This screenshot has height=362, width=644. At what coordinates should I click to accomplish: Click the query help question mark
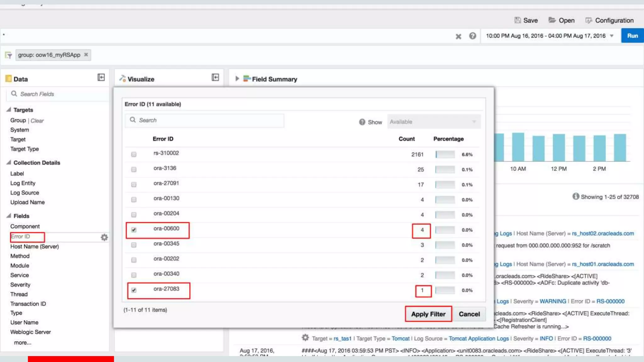(472, 36)
